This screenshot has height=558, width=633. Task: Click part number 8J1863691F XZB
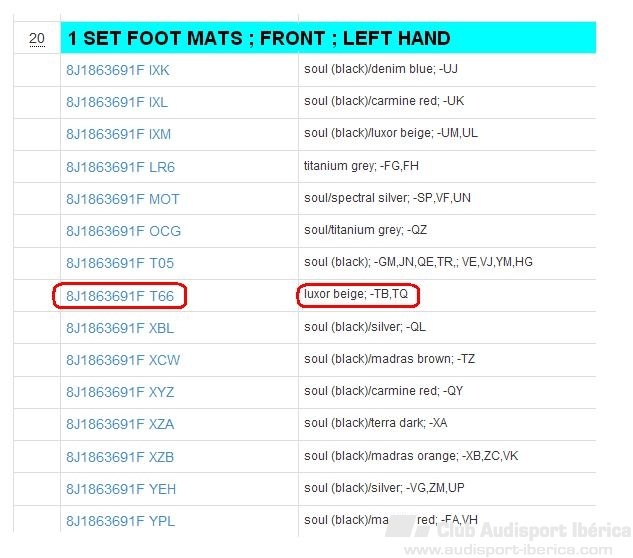pos(120,457)
